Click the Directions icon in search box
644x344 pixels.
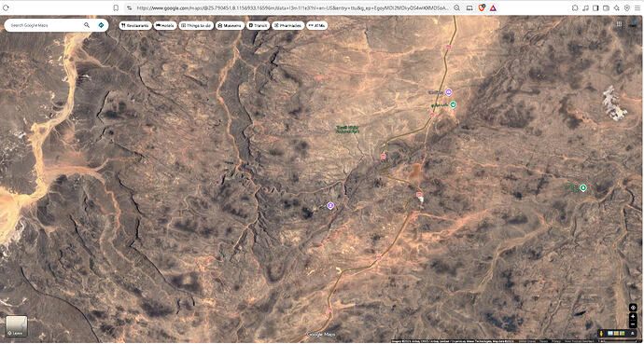pyautogui.click(x=101, y=25)
